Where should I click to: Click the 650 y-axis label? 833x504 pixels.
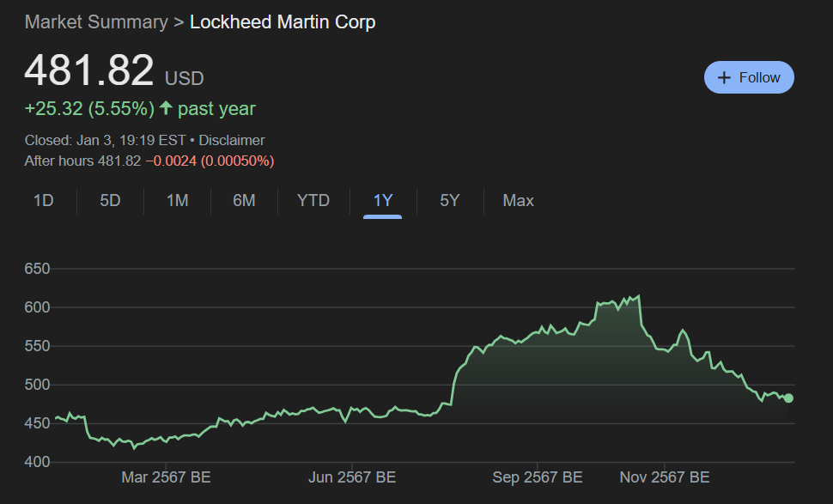coord(37,269)
